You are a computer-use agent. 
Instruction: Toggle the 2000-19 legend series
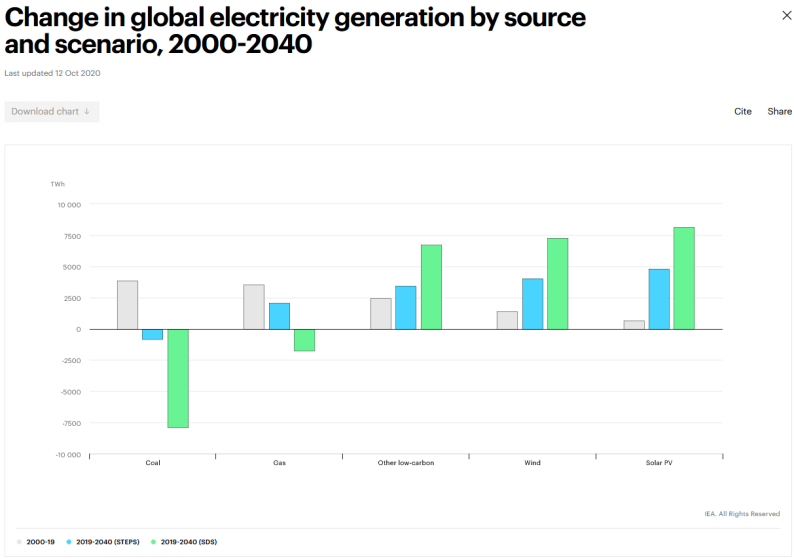tap(38, 541)
